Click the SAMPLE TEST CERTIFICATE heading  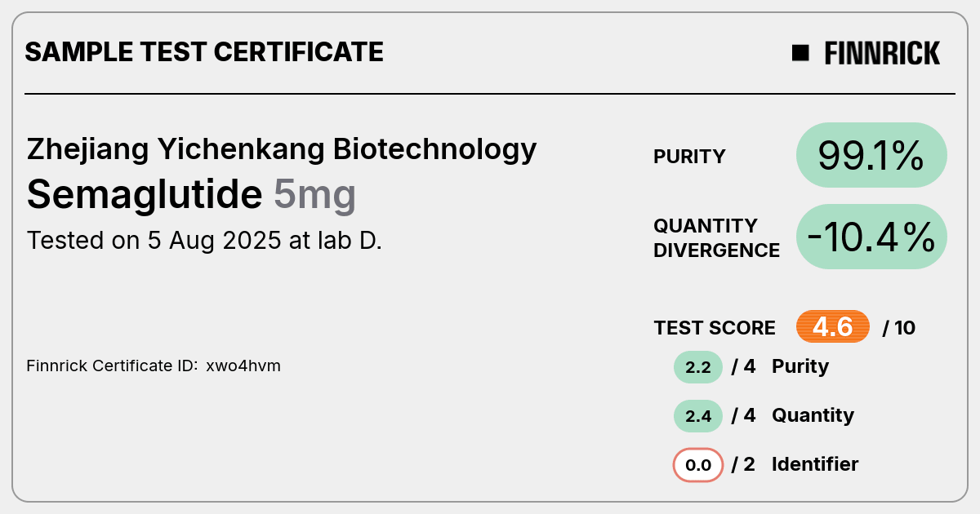[204, 52]
